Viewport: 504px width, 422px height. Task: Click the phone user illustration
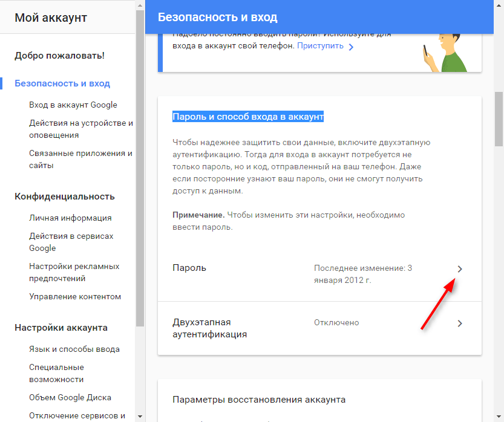(x=445, y=53)
